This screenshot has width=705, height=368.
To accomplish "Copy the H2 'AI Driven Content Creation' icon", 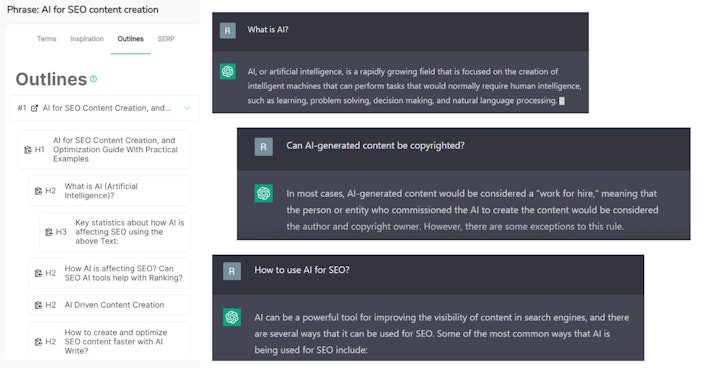I will pyautogui.click(x=39, y=305).
